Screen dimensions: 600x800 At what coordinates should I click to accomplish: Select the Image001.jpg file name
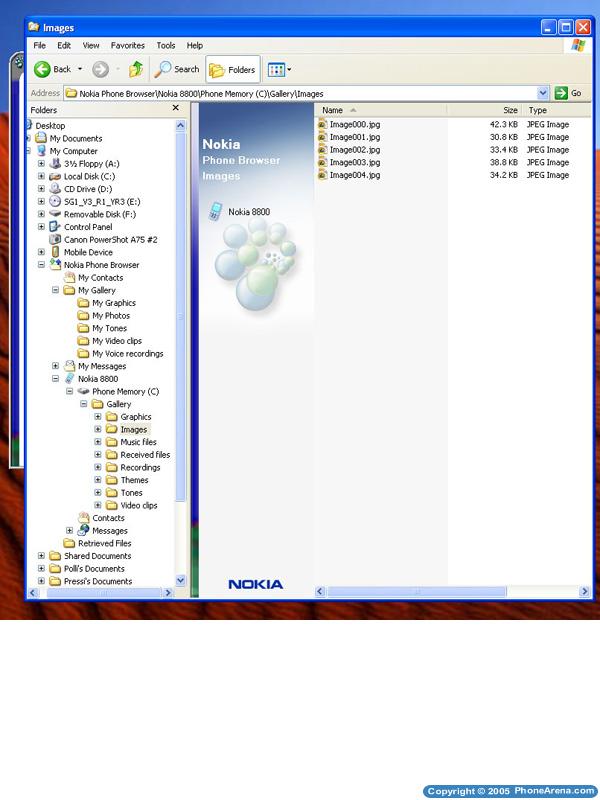355,137
